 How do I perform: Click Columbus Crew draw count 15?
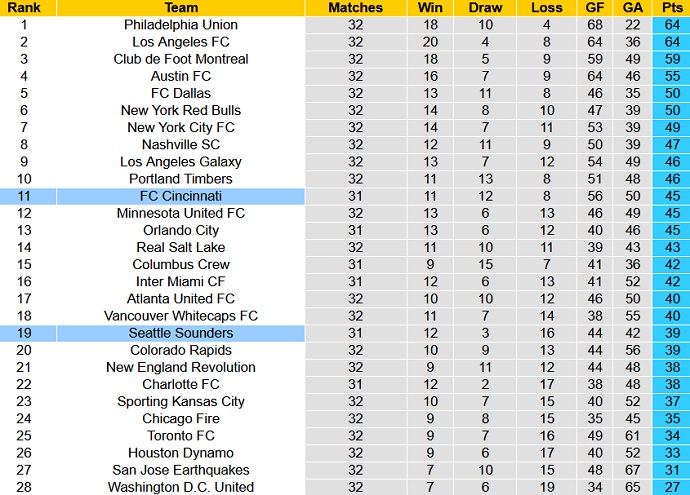click(x=485, y=264)
